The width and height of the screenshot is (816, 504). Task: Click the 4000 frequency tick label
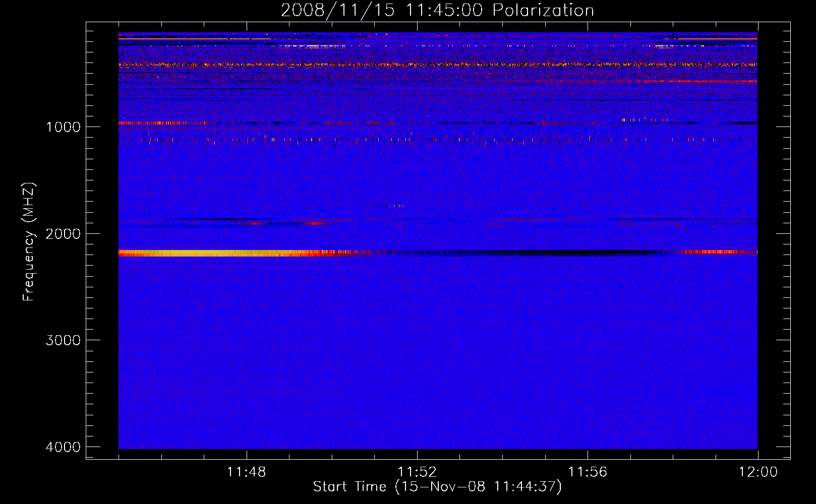tap(63, 447)
